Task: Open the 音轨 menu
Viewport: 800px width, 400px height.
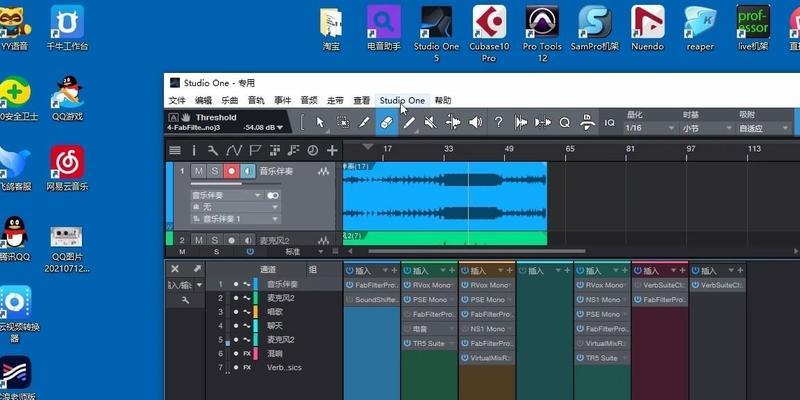Action: tap(256, 101)
